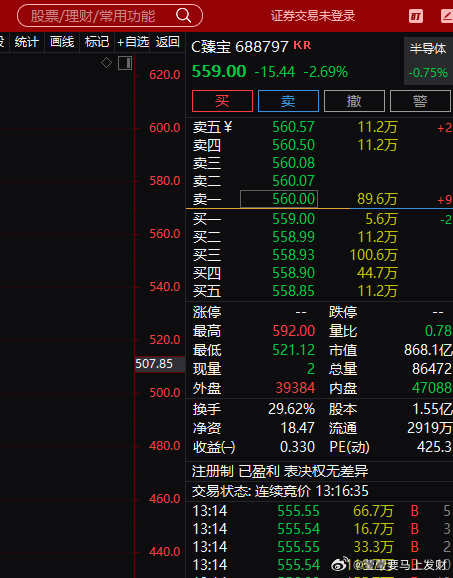Open the 标记 toolbar item

coord(97,42)
